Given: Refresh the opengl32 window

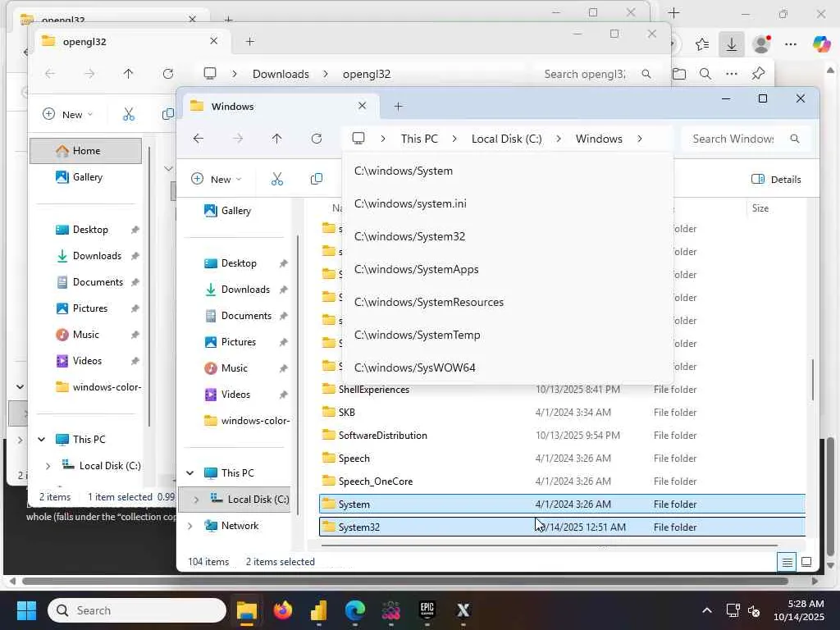Looking at the screenshot, I should [167, 74].
